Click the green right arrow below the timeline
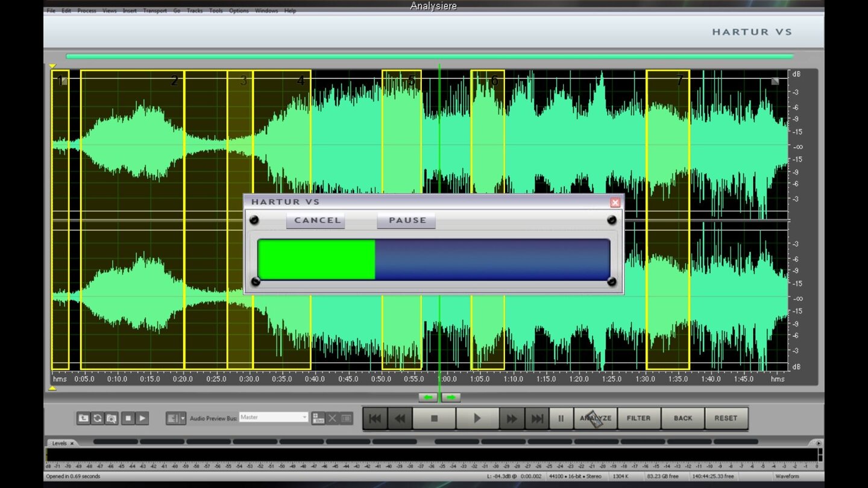This screenshot has height=488, width=868. point(451,398)
